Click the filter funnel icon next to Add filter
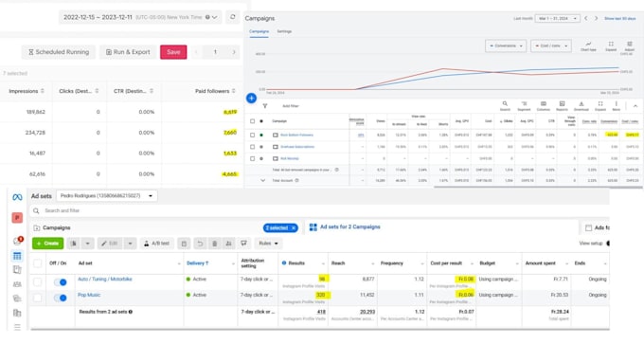This screenshot has height=344, width=644. 265,106
